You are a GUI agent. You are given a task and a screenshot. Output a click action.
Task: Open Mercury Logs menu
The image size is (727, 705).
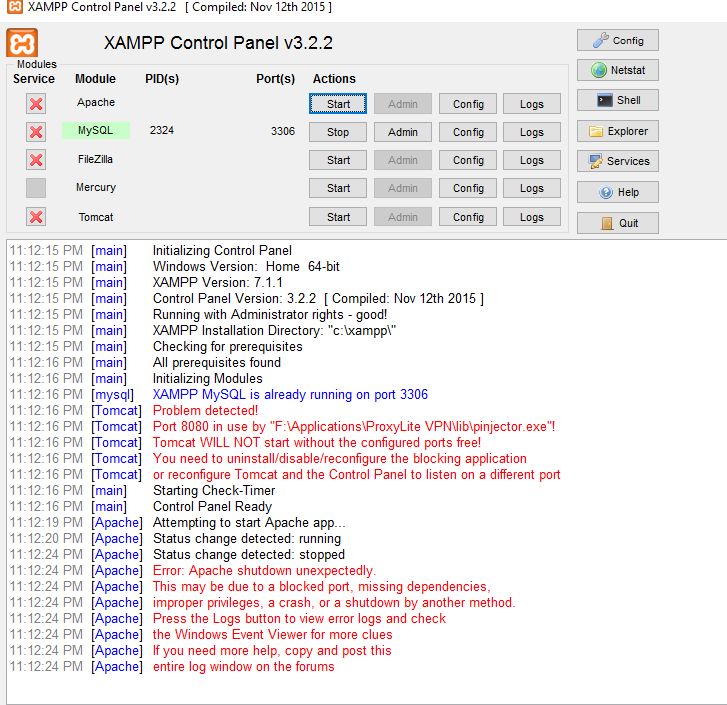tap(532, 188)
